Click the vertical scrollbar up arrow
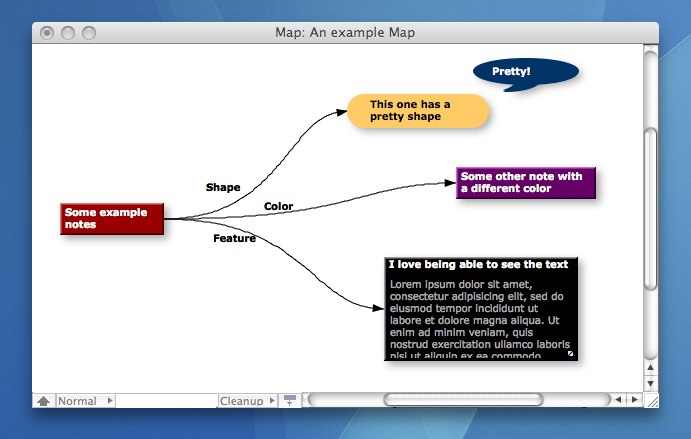 click(651, 368)
